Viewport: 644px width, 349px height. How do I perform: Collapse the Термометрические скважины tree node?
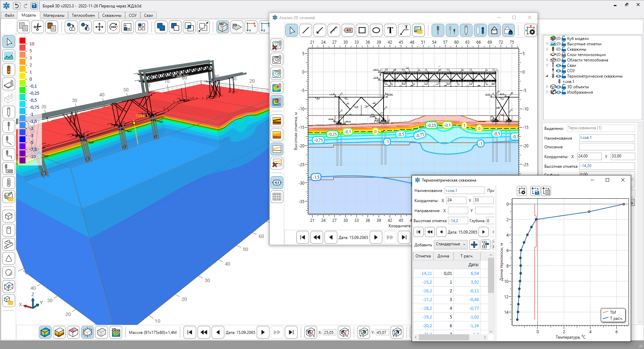click(547, 76)
